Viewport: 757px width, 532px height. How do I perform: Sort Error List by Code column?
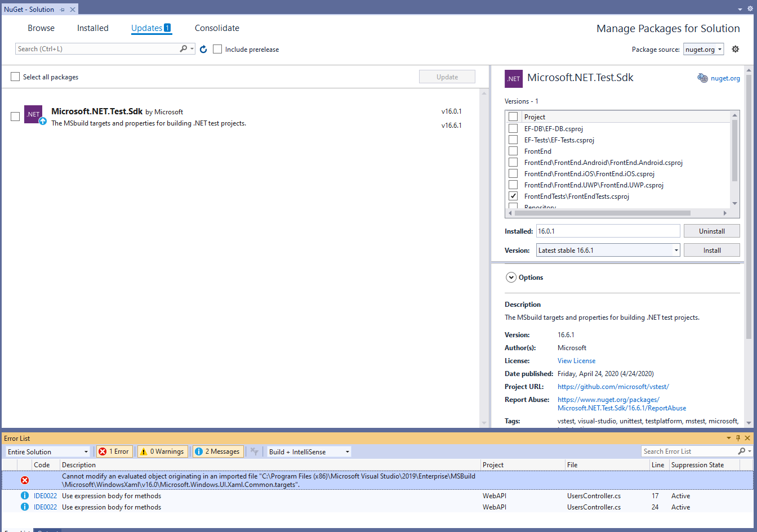point(42,465)
